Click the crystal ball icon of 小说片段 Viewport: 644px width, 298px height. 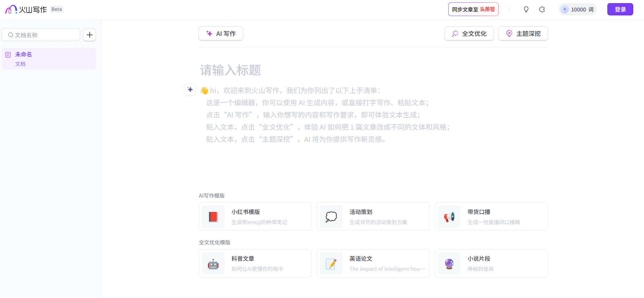pos(449,264)
